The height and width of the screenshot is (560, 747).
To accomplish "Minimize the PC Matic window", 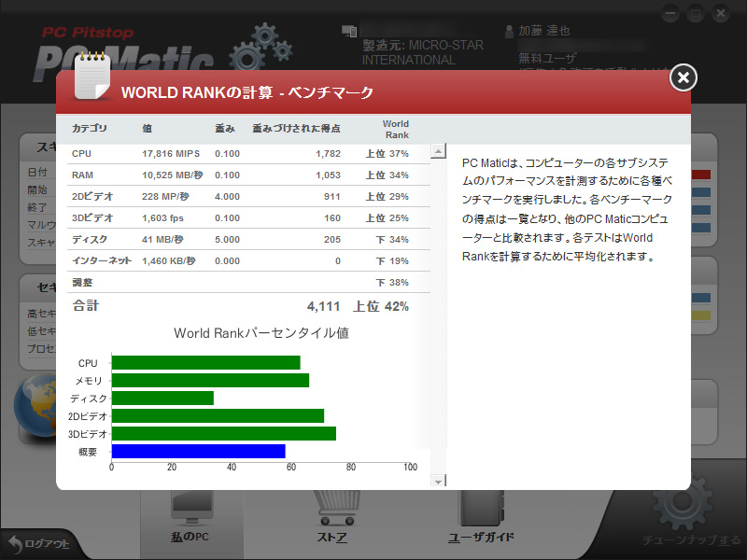I will tap(670, 13).
